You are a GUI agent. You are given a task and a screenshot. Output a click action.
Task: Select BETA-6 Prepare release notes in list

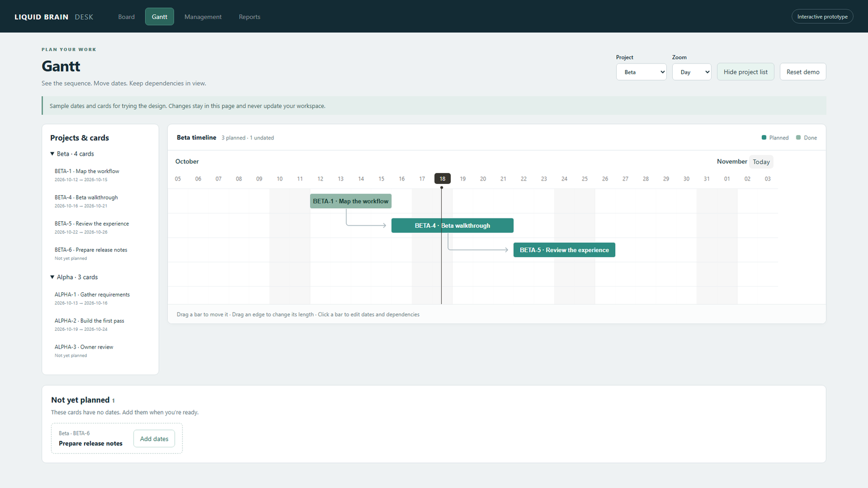tap(100, 254)
